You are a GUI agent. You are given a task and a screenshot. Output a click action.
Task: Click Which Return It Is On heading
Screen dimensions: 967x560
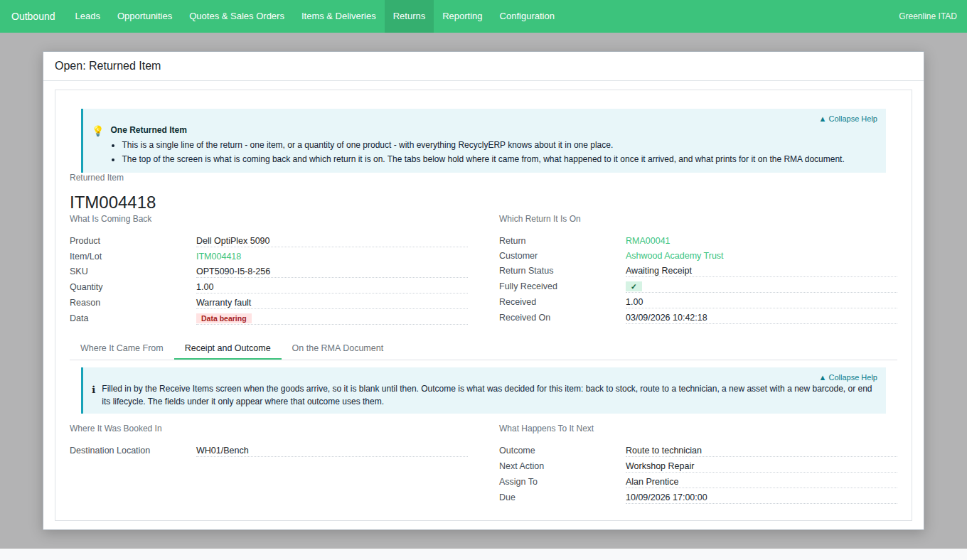click(540, 219)
